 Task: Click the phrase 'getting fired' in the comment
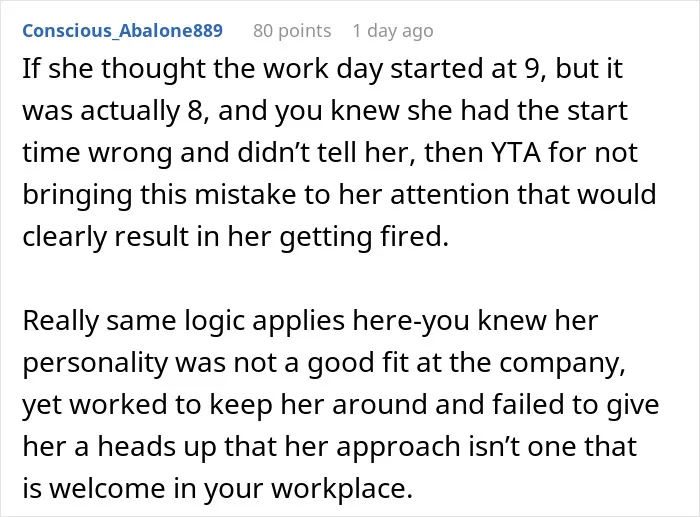click(x=363, y=237)
